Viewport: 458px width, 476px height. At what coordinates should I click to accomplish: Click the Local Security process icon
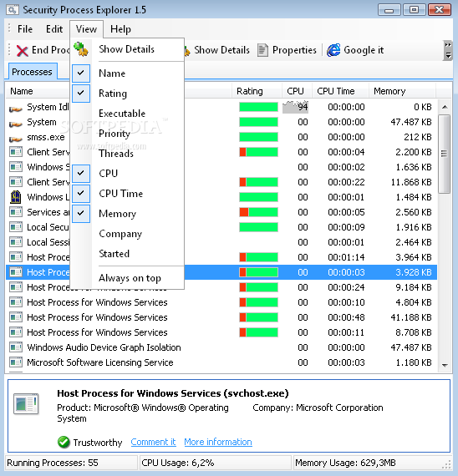pyautogui.click(x=16, y=227)
